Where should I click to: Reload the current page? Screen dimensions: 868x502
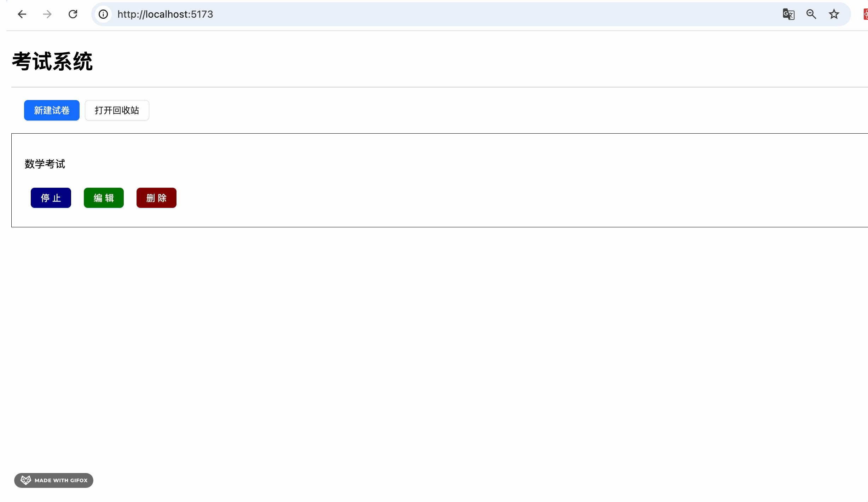coord(73,14)
